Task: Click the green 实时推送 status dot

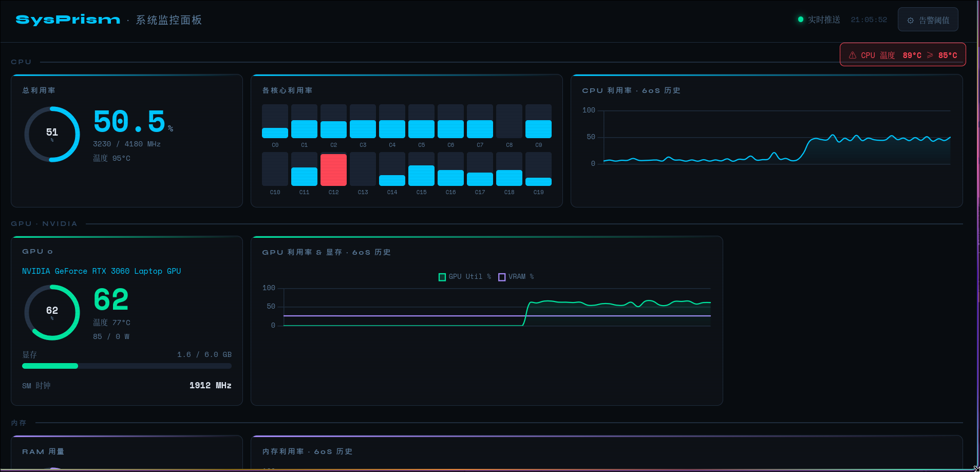Action: click(800, 20)
